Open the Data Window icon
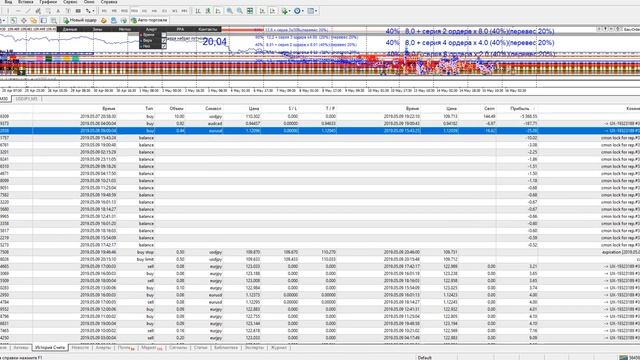The width and height of the screenshot is (640, 360). coord(24,20)
